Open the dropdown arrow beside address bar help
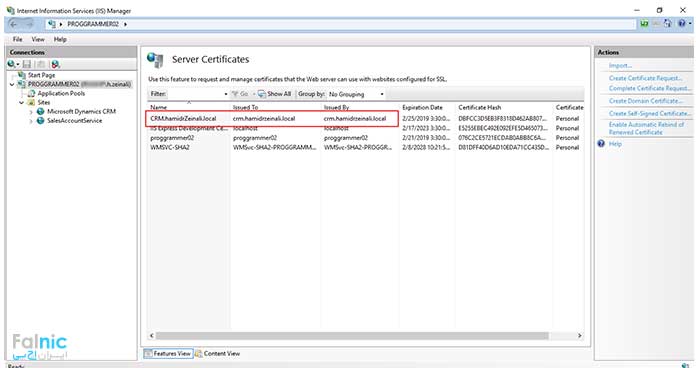696x368 pixels. click(x=690, y=24)
